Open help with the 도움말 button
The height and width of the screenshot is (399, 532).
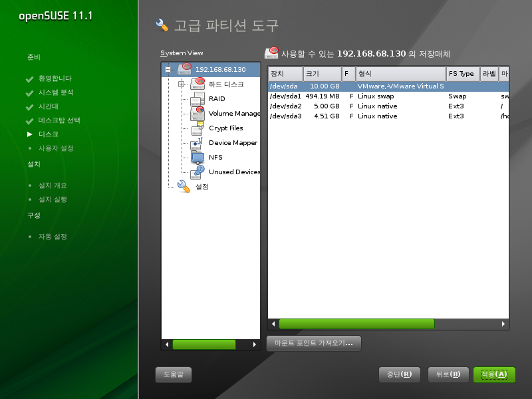click(x=174, y=374)
